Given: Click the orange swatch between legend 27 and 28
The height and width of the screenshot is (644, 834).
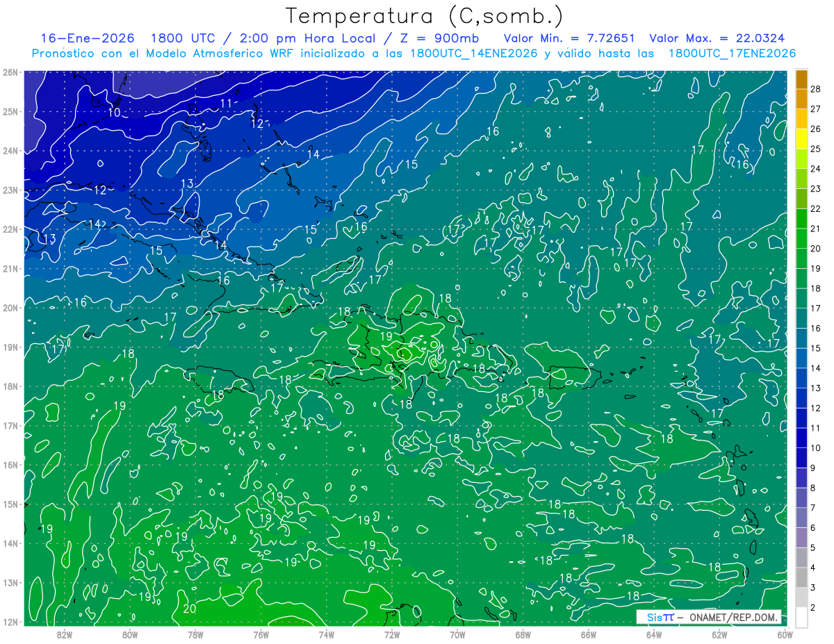Looking at the screenshot, I should pyautogui.click(x=801, y=99).
